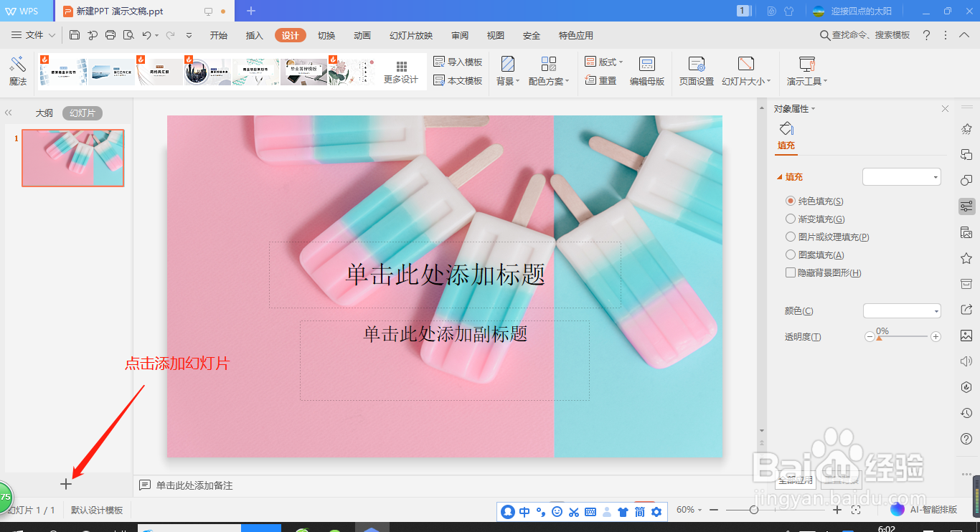
Task: Switch to the Start (开始) tab
Action: [x=219, y=36]
